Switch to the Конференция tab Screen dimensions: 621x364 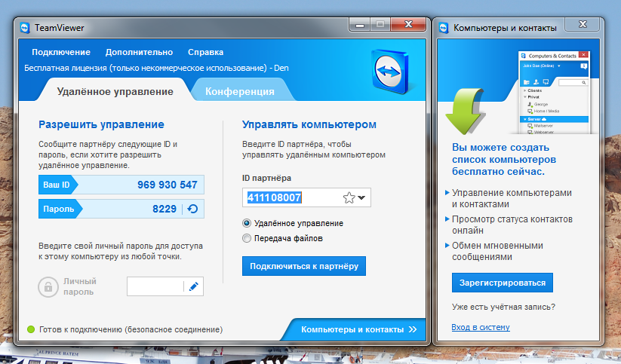240,91
